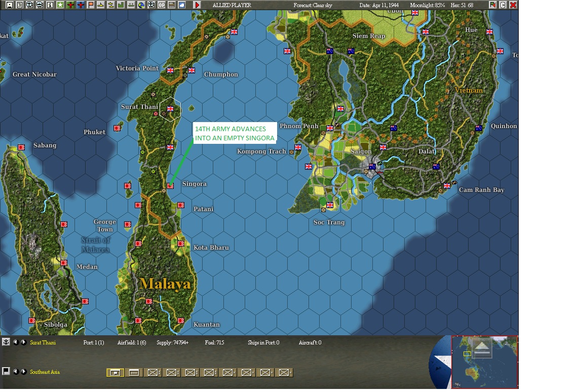Click the gray ship on green icon
Image resolution: width=576 pixels, height=392 pixels.
click(x=131, y=5)
